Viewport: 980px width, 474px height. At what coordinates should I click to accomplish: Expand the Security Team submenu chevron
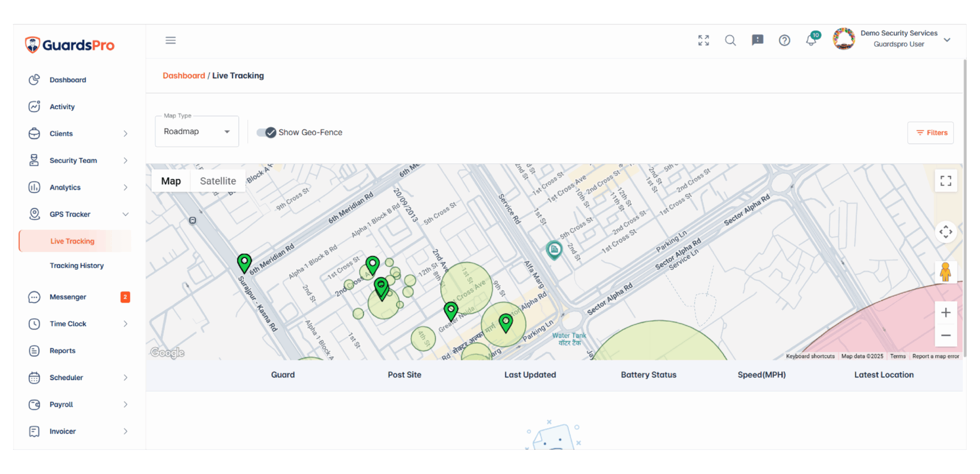[x=125, y=160]
